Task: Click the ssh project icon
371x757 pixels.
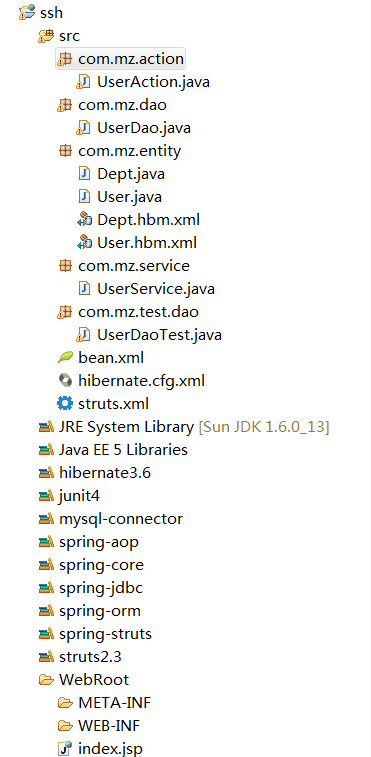Action: click(x=27, y=12)
